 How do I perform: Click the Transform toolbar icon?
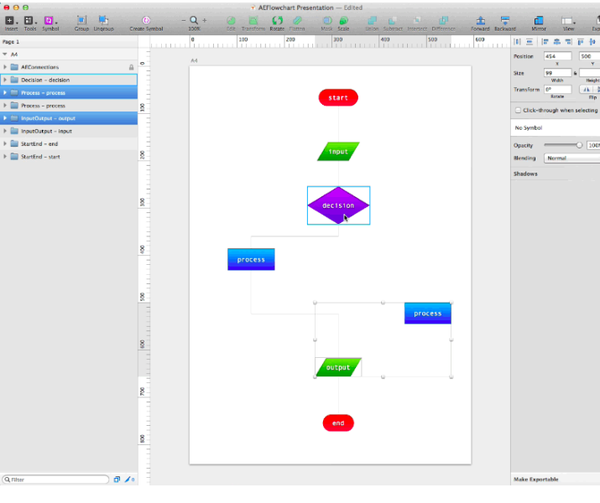tap(253, 23)
